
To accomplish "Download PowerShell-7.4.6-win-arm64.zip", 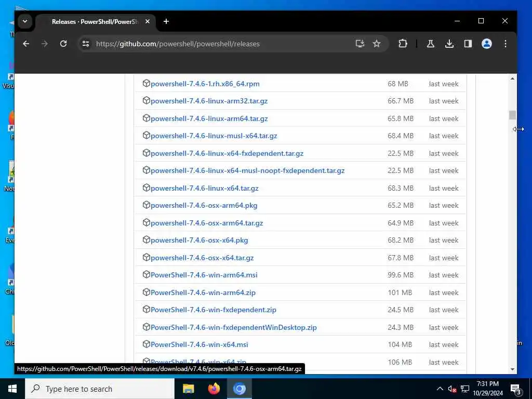I will click(x=203, y=293).
